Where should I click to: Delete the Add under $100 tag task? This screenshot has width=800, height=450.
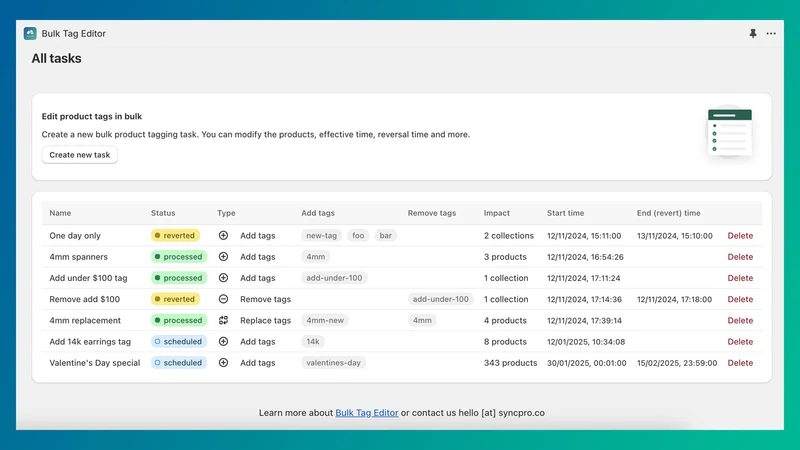[740, 278]
